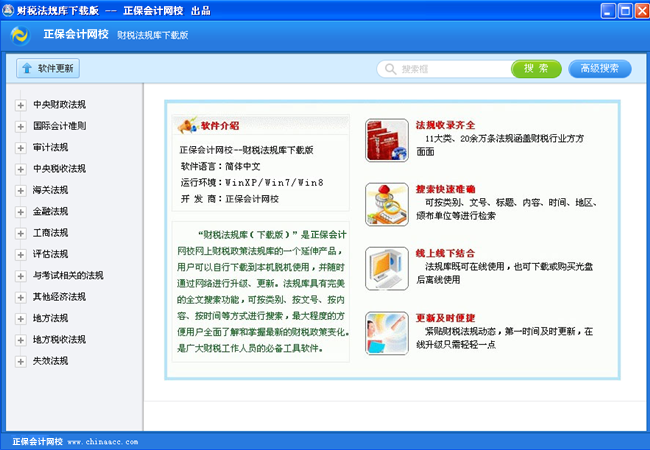Select 金融法规 in the category list
650x450 pixels.
click(50, 212)
